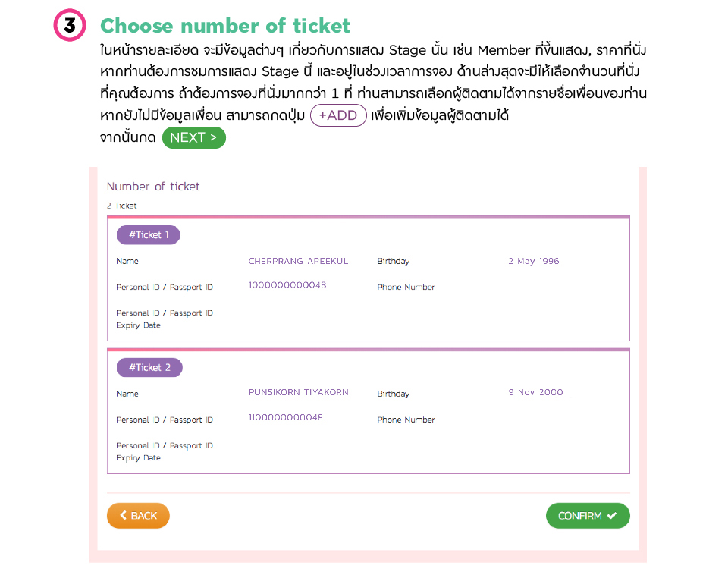Viewport: 728px width, 572px height.
Task: Click the 2 Ticket count label
Action: tap(122, 206)
